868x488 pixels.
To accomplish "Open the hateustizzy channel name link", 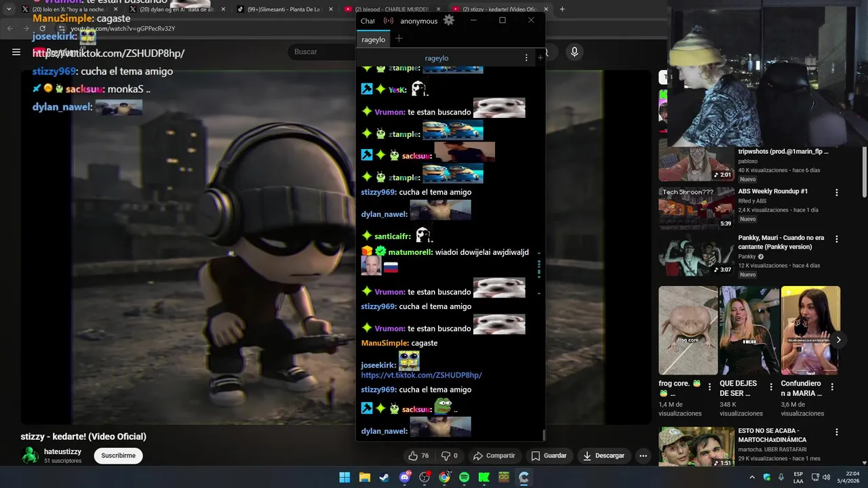I will coord(62,451).
